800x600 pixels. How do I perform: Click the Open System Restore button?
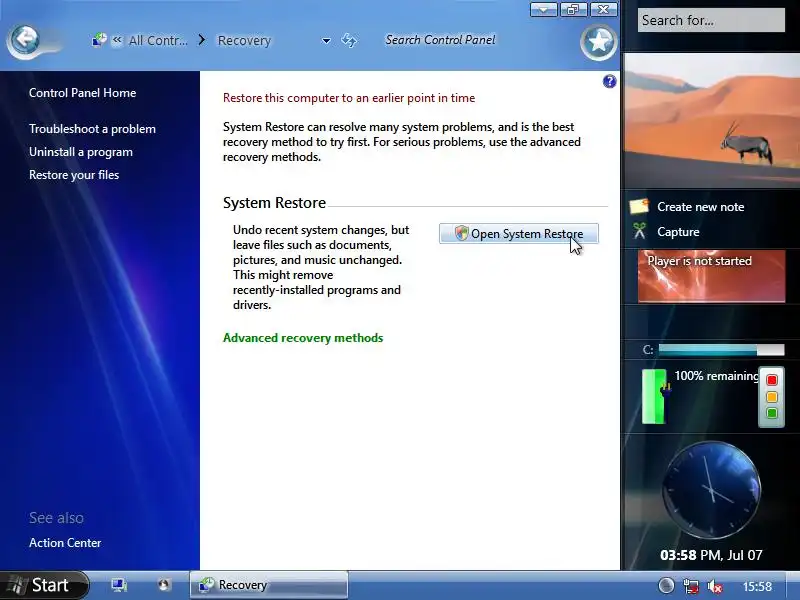(x=518, y=234)
